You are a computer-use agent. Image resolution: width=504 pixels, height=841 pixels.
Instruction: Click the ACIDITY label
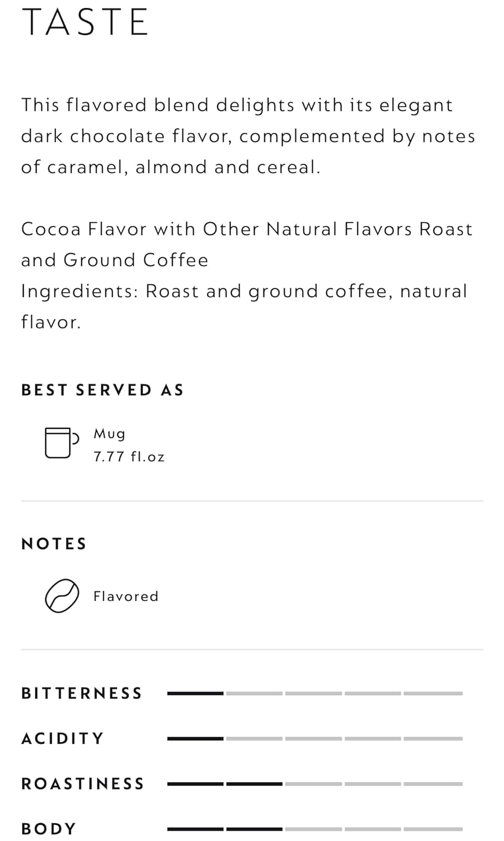coord(63,738)
